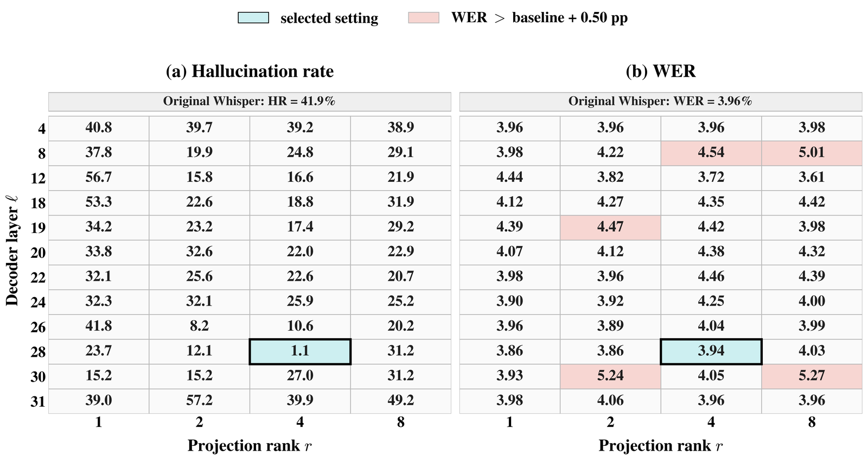
Task: Click the 3.61 WER cell
Action: pyautogui.click(x=812, y=178)
